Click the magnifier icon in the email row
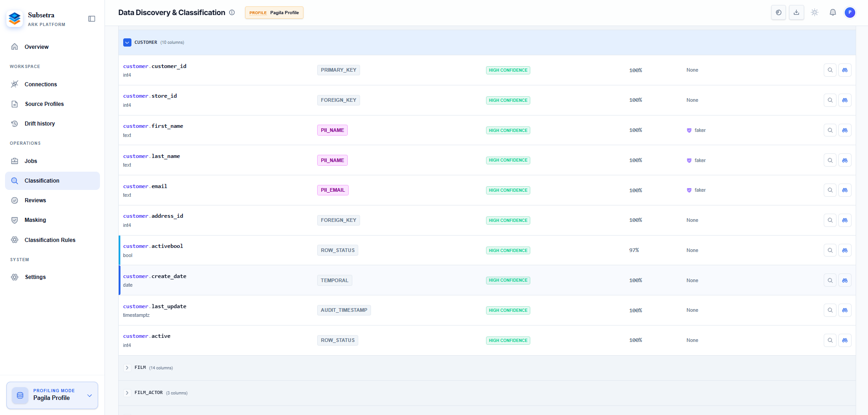The image size is (868, 415). click(x=830, y=190)
